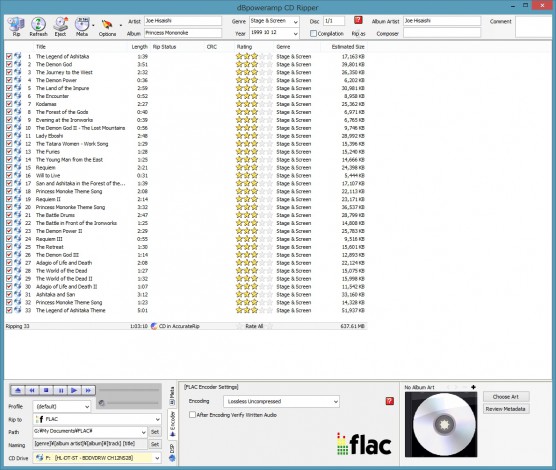556x470 pixels.
Task: Uncheck track 21 The Battle Drums
Action: 9,215
